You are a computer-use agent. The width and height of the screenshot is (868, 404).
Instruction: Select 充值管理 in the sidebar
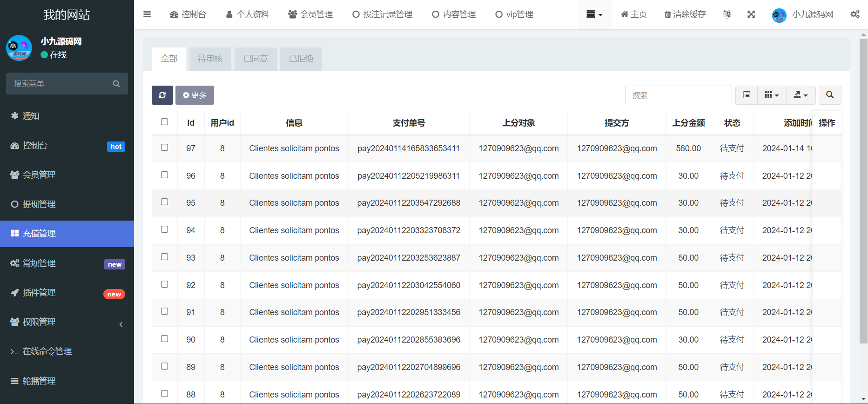point(67,234)
